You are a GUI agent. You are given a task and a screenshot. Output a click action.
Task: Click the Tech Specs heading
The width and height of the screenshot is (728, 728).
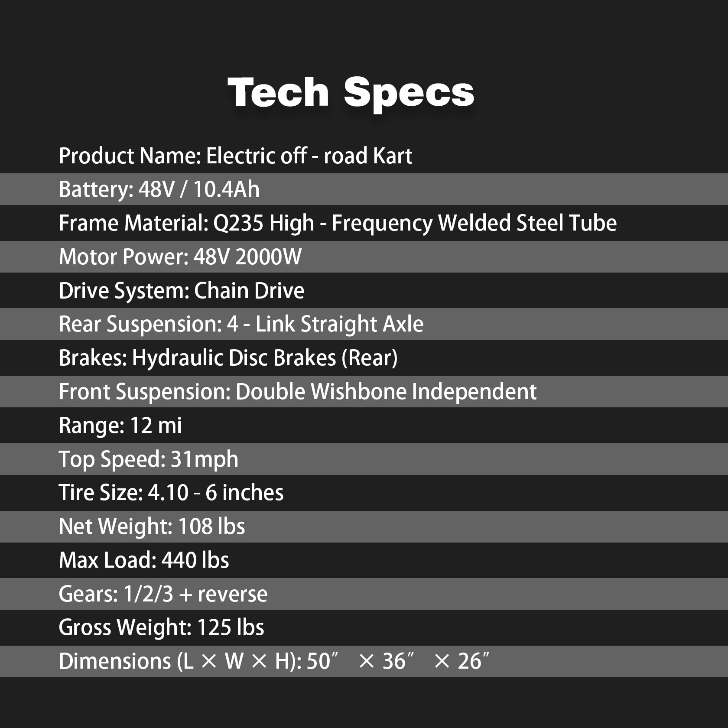351,92
